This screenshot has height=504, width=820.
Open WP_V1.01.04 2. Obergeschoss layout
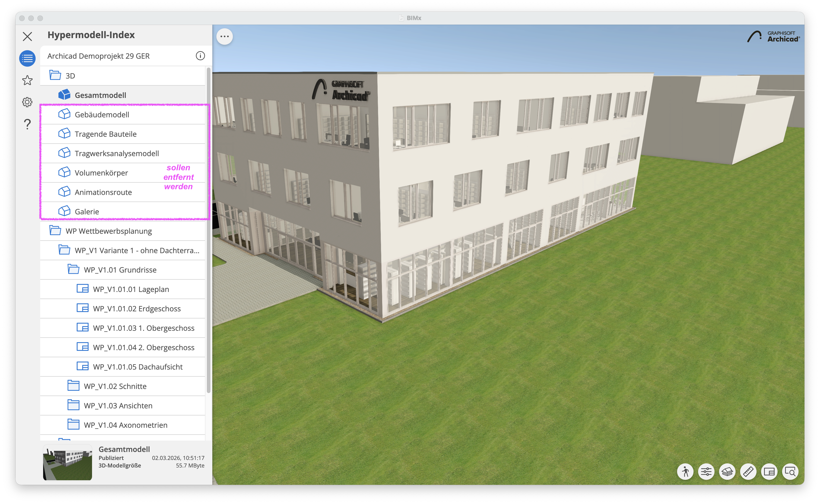click(x=123, y=347)
